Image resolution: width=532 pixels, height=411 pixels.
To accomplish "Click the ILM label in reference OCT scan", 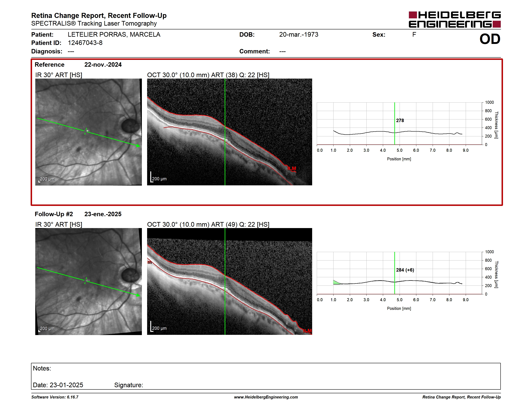I will click(x=292, y=168).
